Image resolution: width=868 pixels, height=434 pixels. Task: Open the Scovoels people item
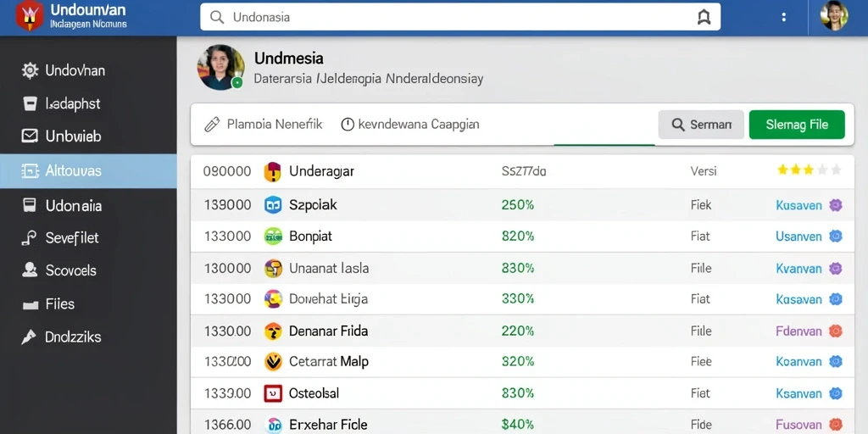60,270
